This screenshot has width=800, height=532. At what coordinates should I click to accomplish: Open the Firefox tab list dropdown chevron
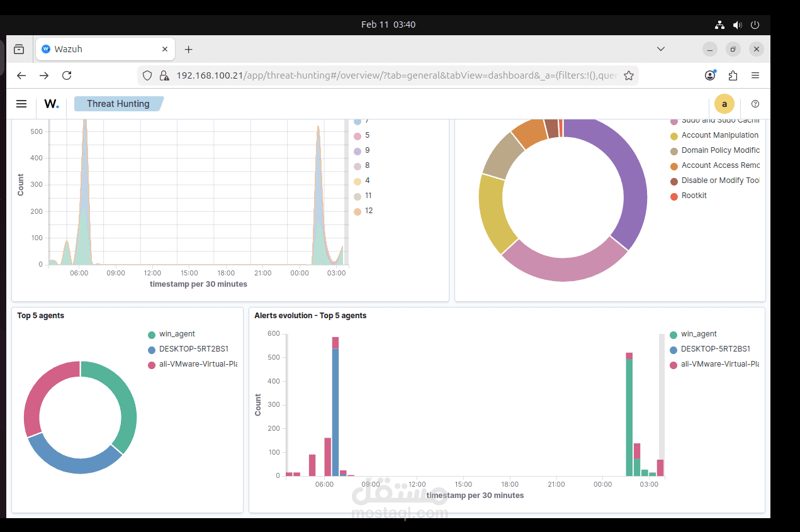click(x=660, y=48)
